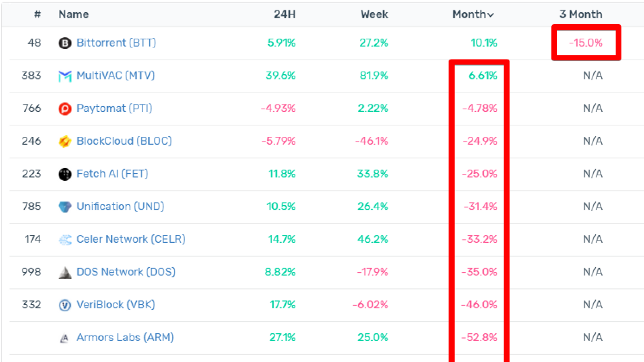The width and height of the screenshot is (644, 362).
Task: Click DOS Network's -17.9% week value
Action: tap(372, 272)
